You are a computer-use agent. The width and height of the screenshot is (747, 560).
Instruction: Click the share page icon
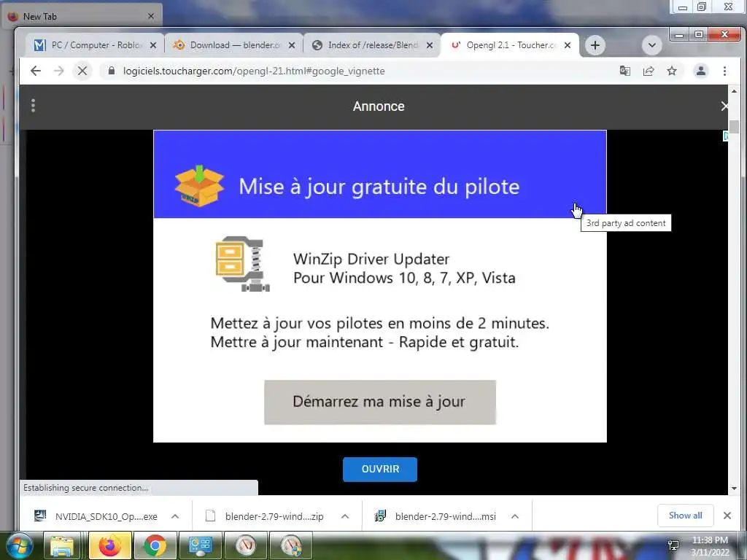[649, 71]
